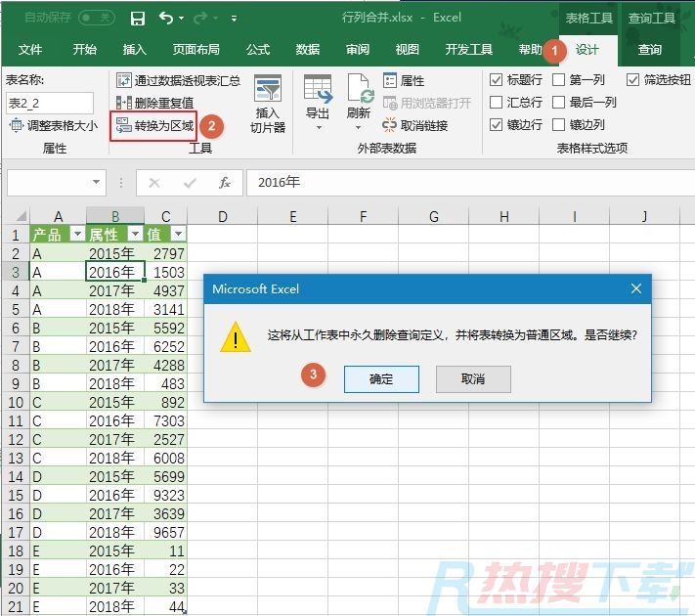Close the Microsoft Excel dialog
Viewport: 695px width, 616px height.
pos(636,288)
